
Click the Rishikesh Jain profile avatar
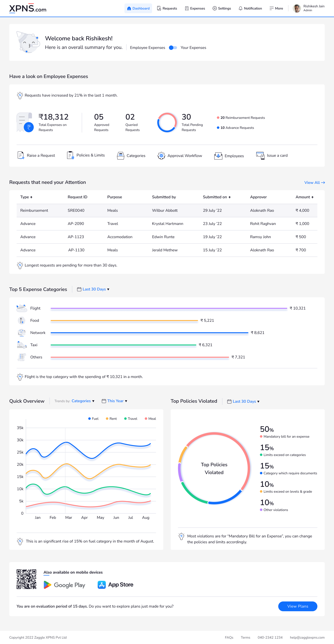tap(297, 8)
